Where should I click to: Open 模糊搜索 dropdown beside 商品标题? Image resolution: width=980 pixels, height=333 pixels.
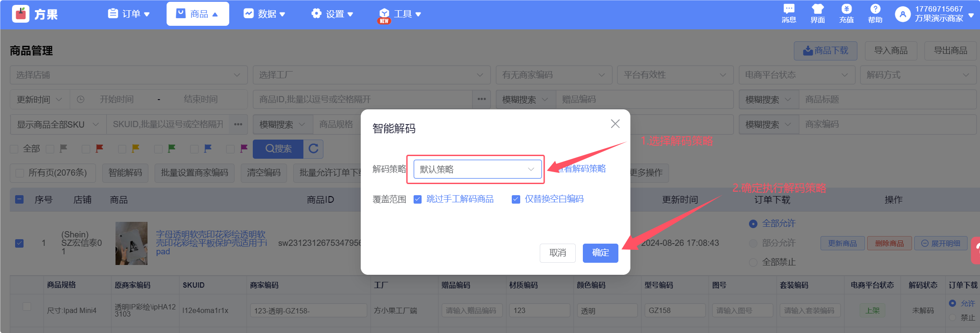point(769,99)
